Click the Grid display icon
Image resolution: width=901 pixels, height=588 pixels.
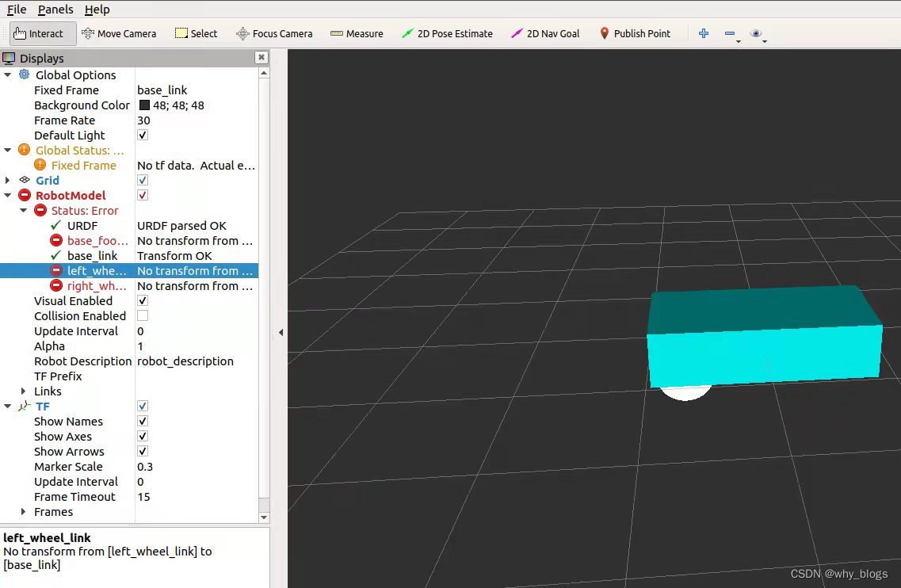tap(25, 180)
